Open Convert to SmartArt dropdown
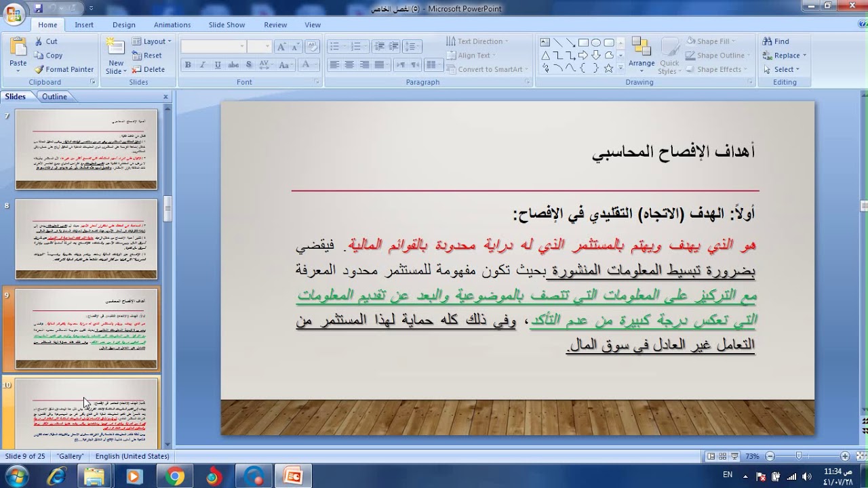Screen dimensions: 868x488 click(487, 69)
